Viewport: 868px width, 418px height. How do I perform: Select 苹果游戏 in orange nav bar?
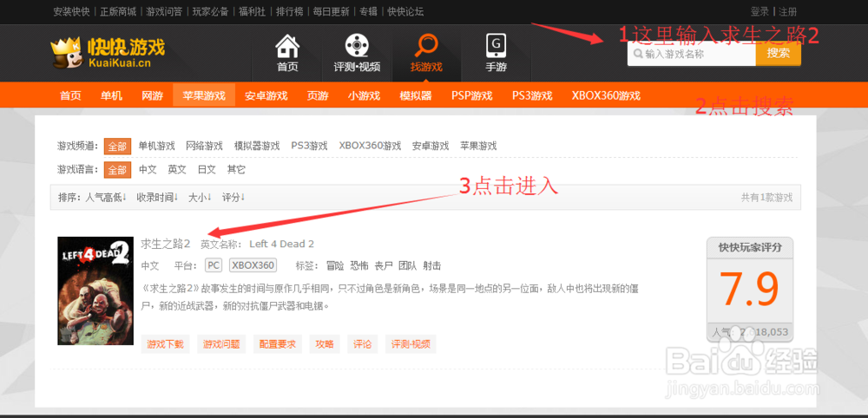[x=204, y=95]
